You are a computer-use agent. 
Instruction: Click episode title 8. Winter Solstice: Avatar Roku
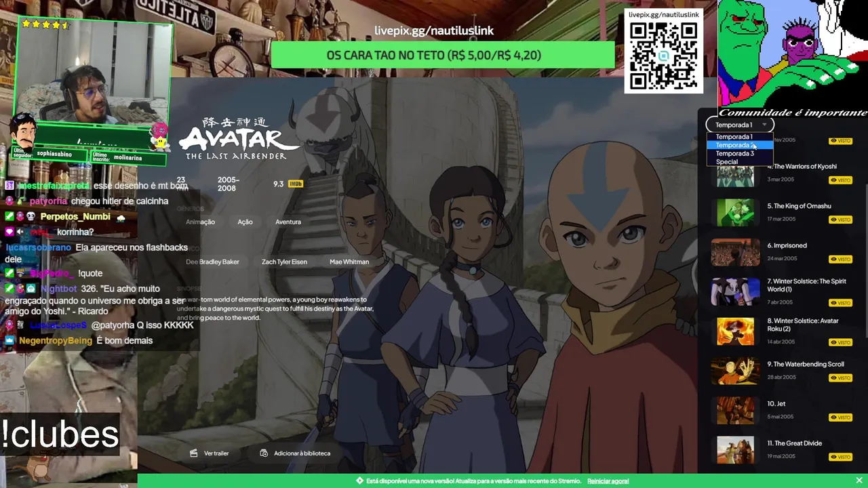click(x=803, y=325)
